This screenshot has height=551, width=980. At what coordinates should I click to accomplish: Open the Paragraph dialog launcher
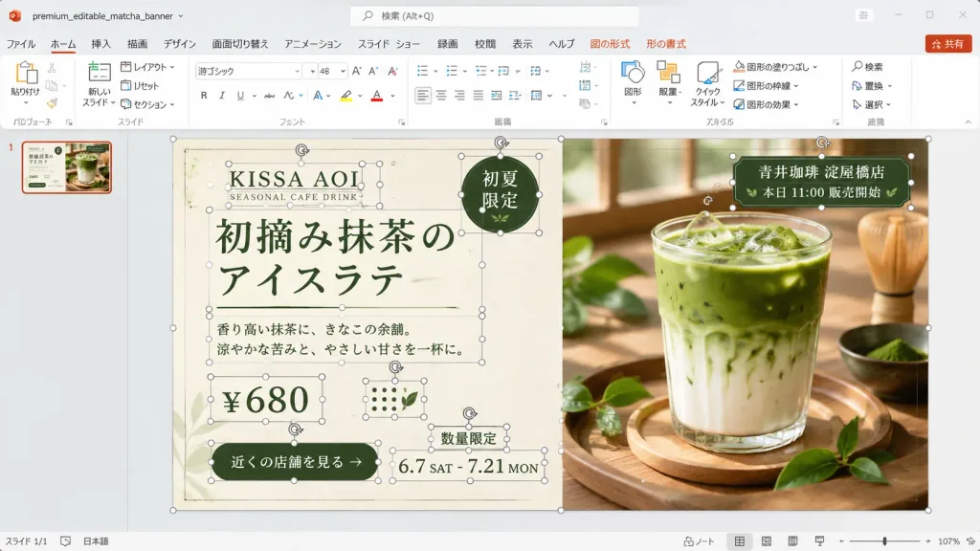click(x=604, y=122)
